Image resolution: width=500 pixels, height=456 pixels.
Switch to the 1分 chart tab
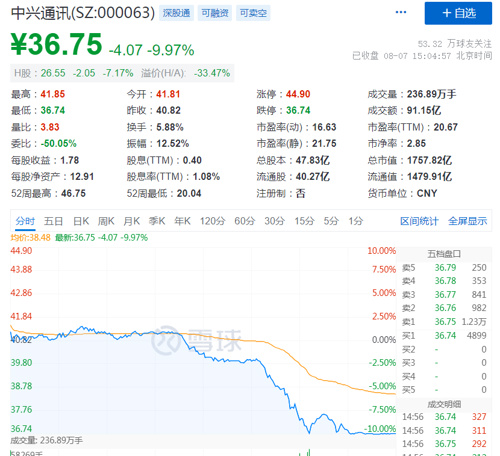pos(356,221)
